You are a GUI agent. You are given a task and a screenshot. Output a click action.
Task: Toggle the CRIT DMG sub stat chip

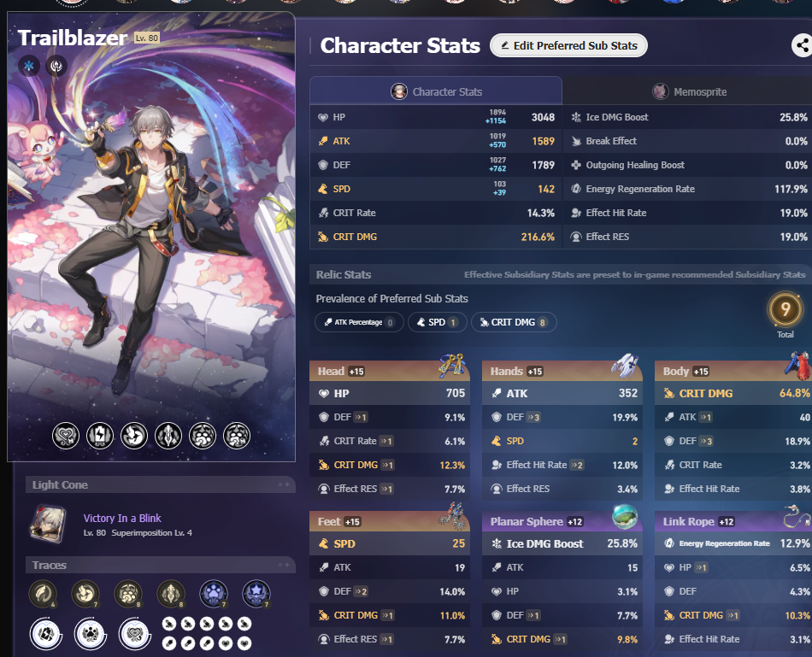coord(514,322)
